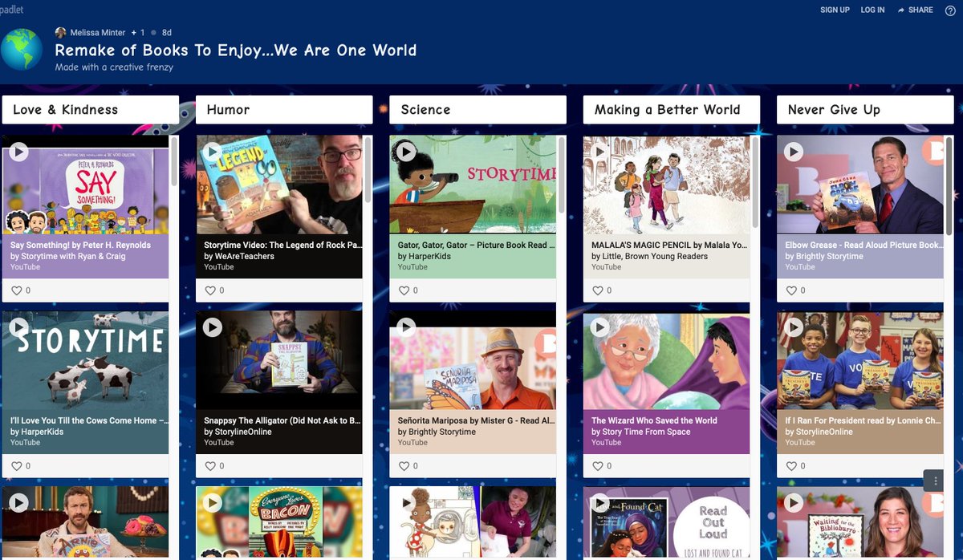963x560 pixels.
Task: Open the help question mark icon
Action: point(950,10)
